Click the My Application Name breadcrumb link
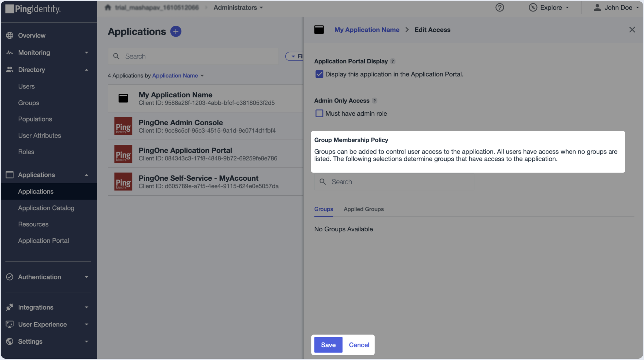 pyautogui.click(x=366, y=30)
